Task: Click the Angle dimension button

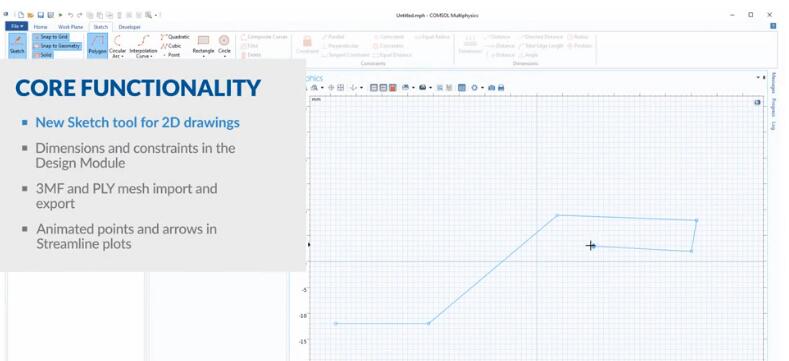Action: click(x=528, y=55)
